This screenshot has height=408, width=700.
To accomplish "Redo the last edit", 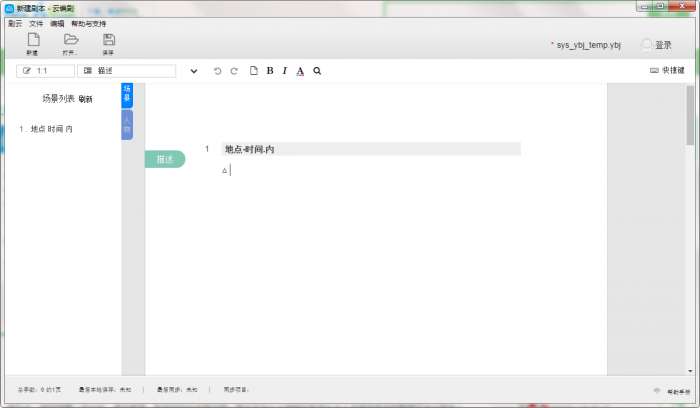I will click(234, 71).
